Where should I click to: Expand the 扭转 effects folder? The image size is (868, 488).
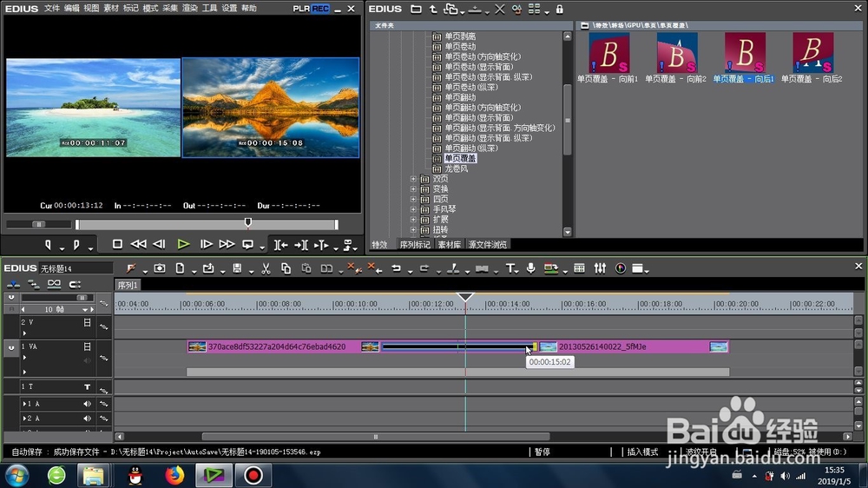tap(413, 230)
